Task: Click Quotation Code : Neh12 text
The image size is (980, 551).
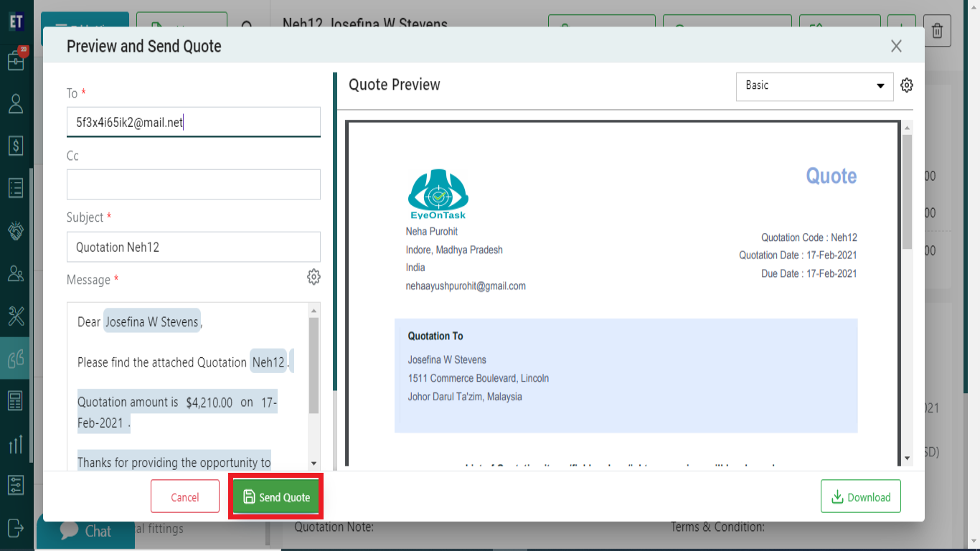Action: click(809, 237)
